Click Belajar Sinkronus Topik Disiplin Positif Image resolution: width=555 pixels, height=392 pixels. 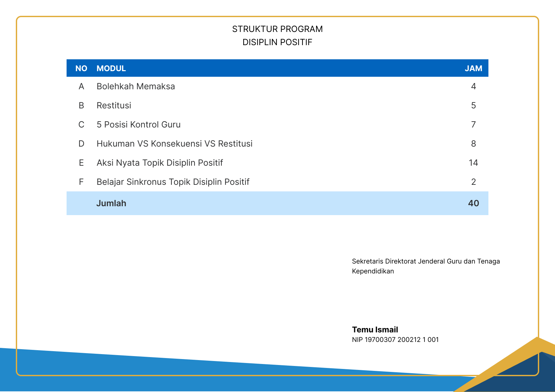point(173,182)
